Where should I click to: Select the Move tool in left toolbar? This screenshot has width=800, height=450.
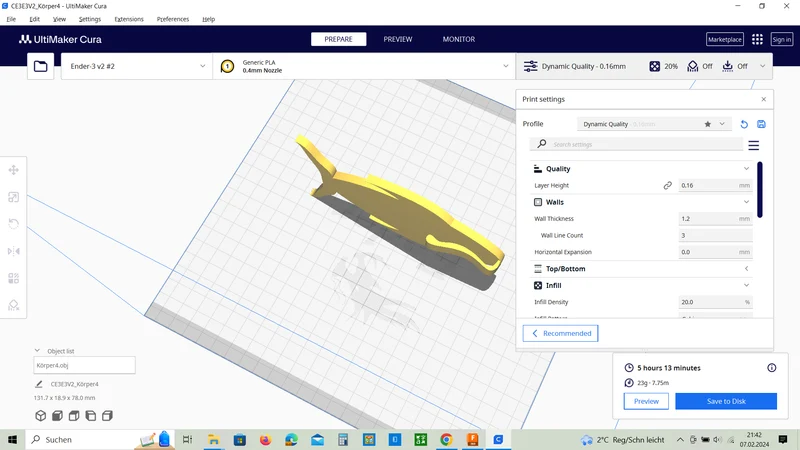14,170
